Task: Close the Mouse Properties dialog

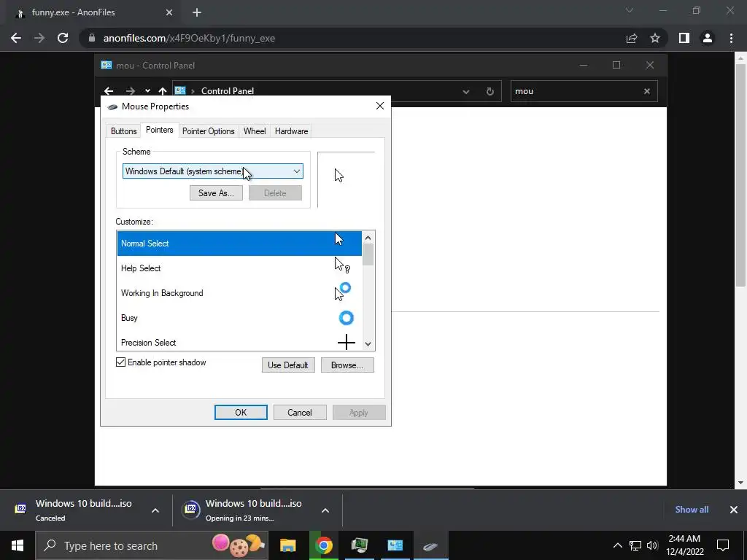Action: tap(379, 106)
